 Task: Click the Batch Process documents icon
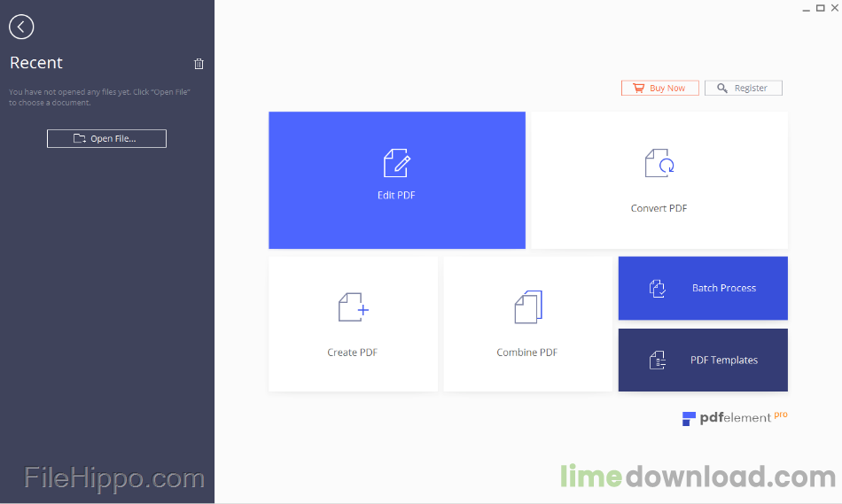(x=658, y=288)
